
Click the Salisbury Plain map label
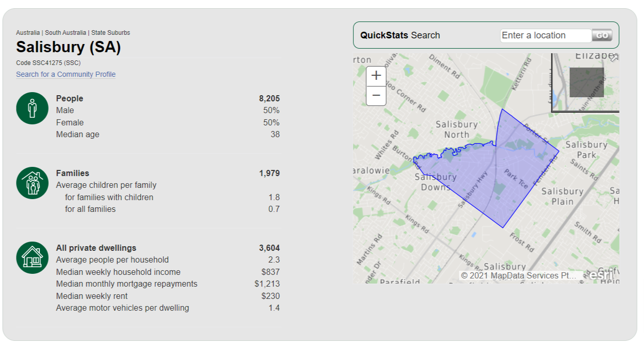pos(563,196)
